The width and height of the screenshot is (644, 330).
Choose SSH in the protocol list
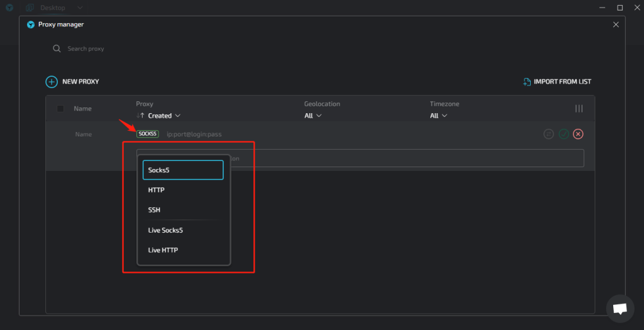click(x=154, y=210)
